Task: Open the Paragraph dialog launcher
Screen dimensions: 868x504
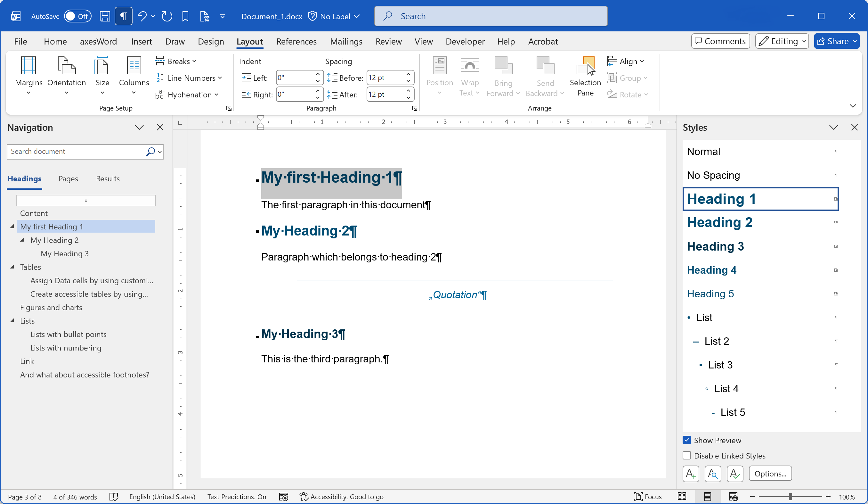Action: click(x=414, y=108)
